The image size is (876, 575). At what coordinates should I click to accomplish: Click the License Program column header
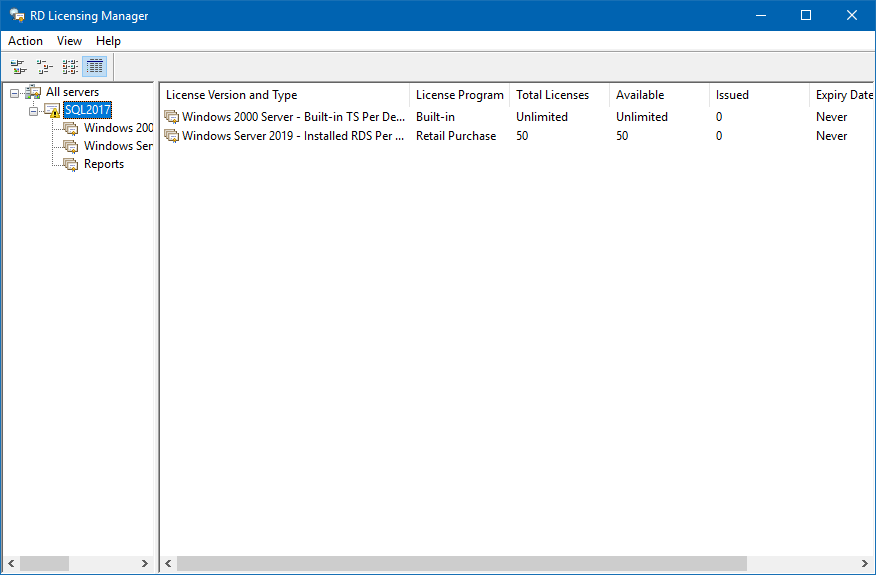[459, 95]
